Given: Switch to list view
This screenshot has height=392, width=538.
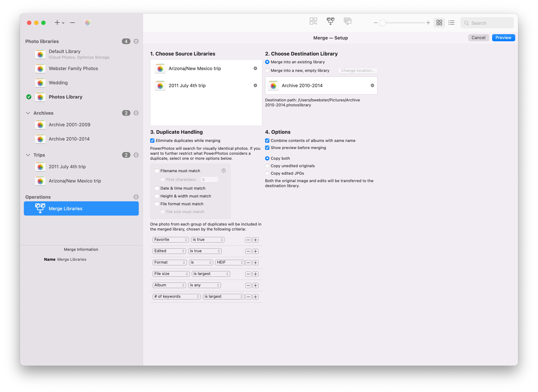Looking at the screenshot, I should click(x=451, y=23).
